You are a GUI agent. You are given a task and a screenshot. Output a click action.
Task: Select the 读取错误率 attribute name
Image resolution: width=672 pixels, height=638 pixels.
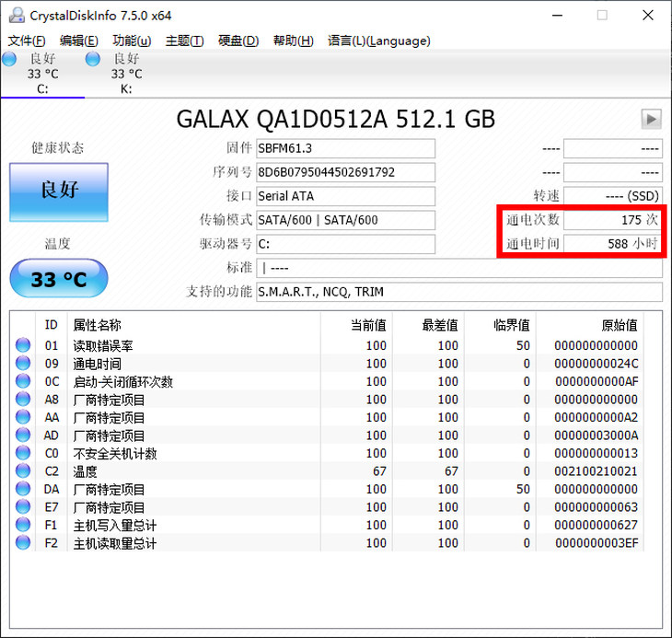pyautogui.click(x=103, y=346)
